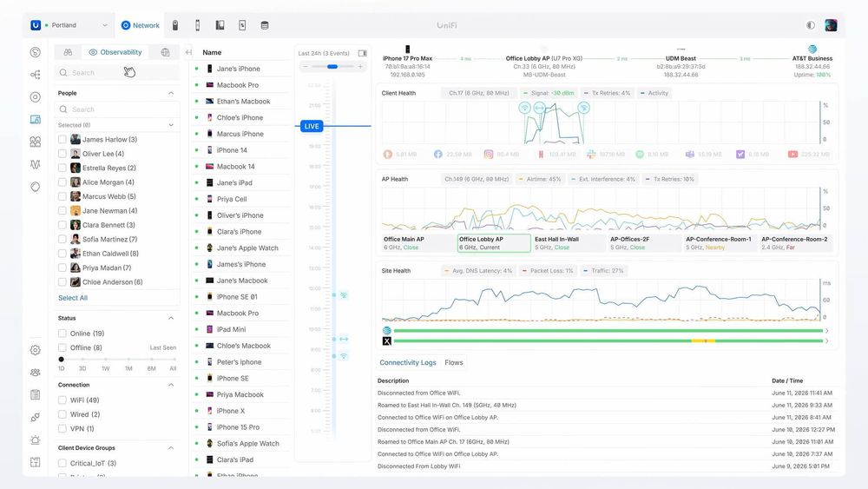868x489 pixels.
Task: Check Sofia Martinez (7) checkbox
Action: tap(62, 239)
